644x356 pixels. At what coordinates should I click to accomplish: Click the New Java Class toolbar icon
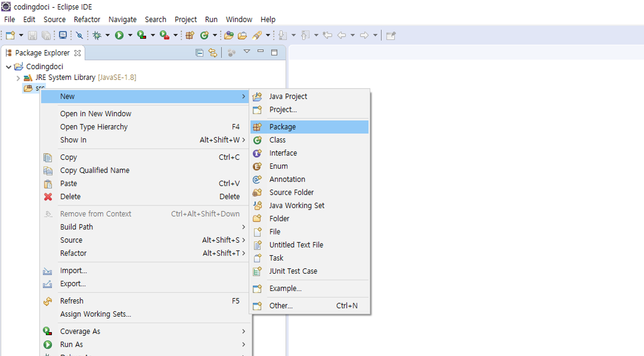pos(204,35)
